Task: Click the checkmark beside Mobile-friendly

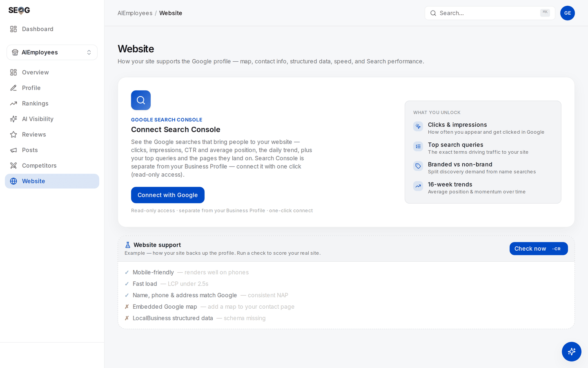Action: 127,272
